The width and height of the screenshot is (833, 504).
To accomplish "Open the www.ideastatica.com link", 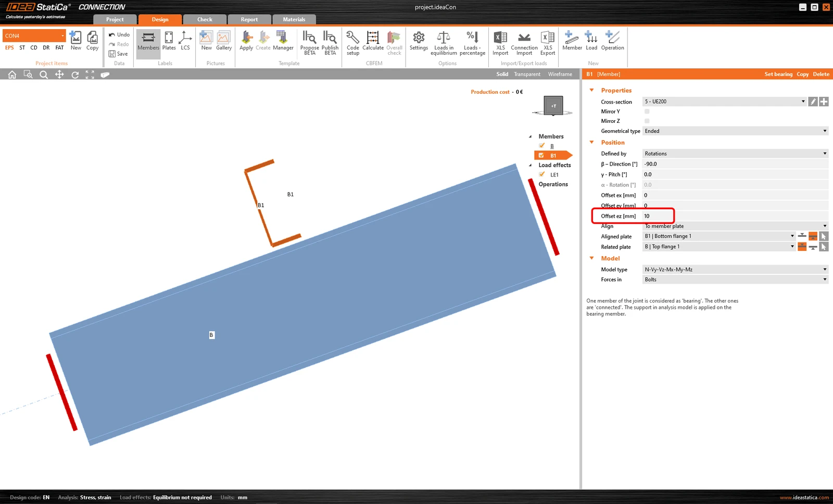I will click(x=804, y=497).
